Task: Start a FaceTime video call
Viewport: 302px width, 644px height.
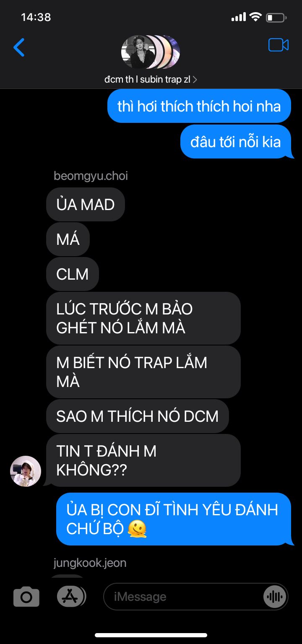Action: click(279, 45)
